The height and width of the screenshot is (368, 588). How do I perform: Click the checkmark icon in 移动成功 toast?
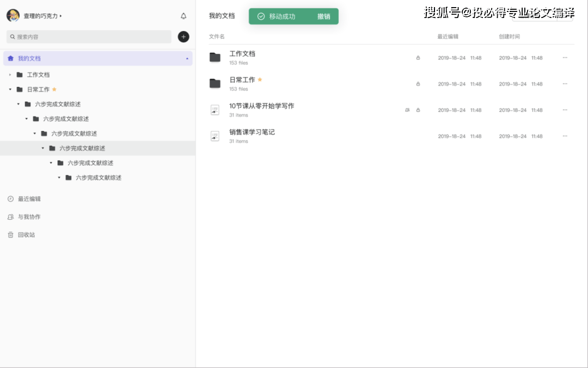point(261,16)
